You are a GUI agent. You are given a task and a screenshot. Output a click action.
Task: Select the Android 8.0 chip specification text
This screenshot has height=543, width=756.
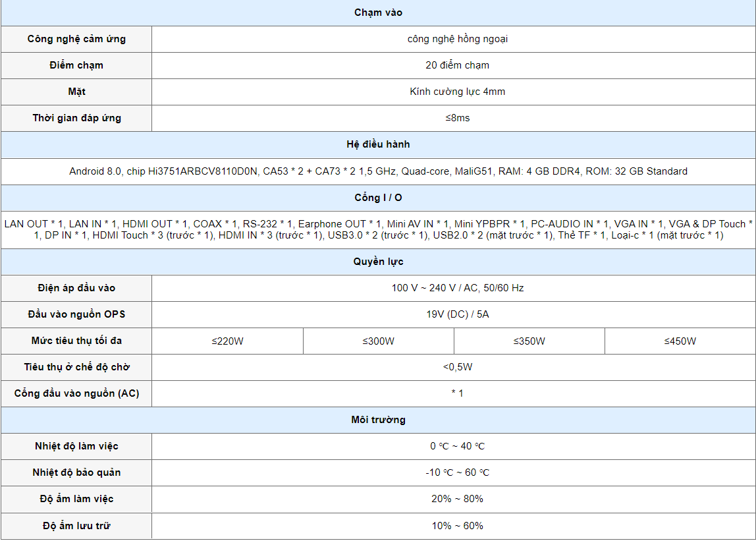(x=378, y=171)
